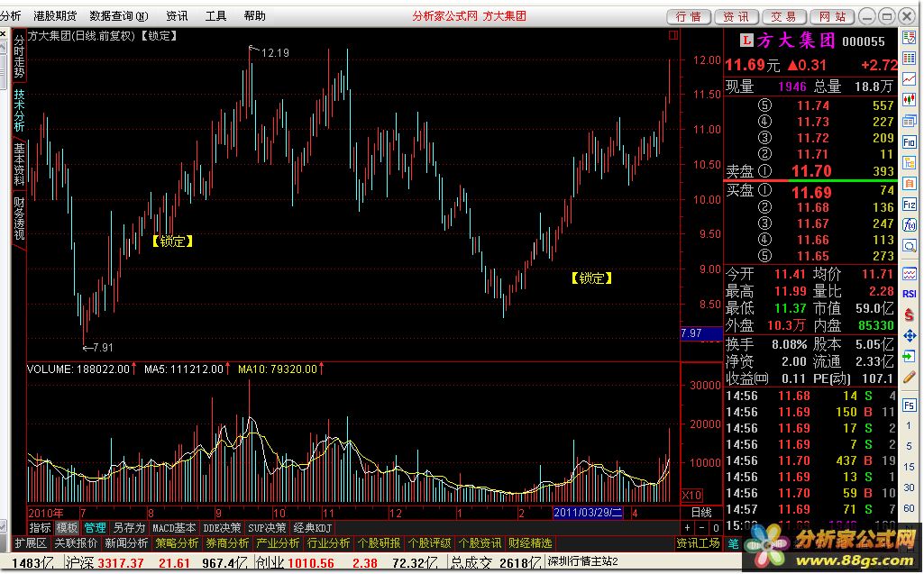This screenshot has width=924, height=574.
Task: Click the 资讯 button at top right
Action: 736,16
